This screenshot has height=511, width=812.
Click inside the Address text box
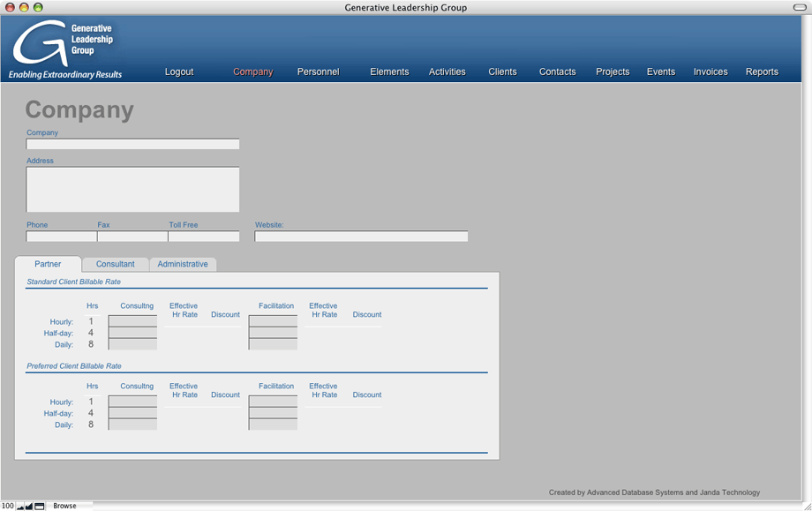(x=132, y=189)
